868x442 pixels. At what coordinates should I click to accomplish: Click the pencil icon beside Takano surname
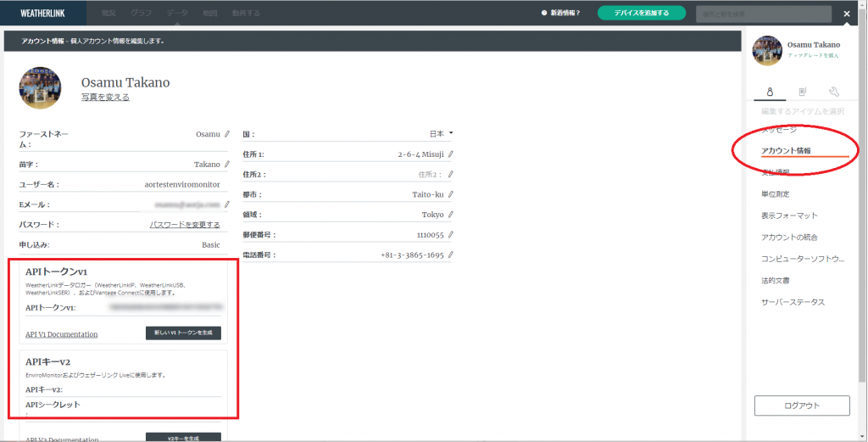[x=227, y=164]
